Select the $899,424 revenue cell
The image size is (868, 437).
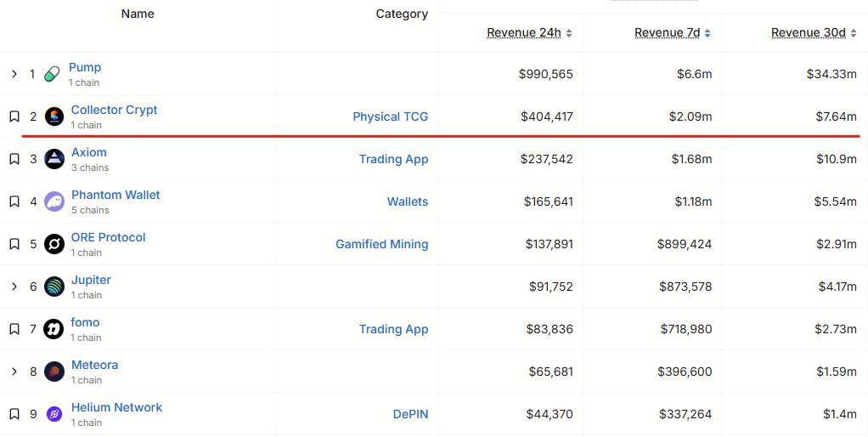(x=685, y=244)
